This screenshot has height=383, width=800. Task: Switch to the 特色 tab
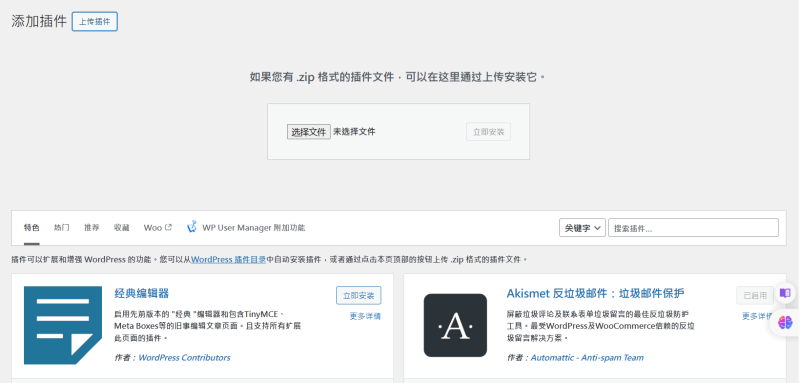pyautogui.click(x=32, y=228)
